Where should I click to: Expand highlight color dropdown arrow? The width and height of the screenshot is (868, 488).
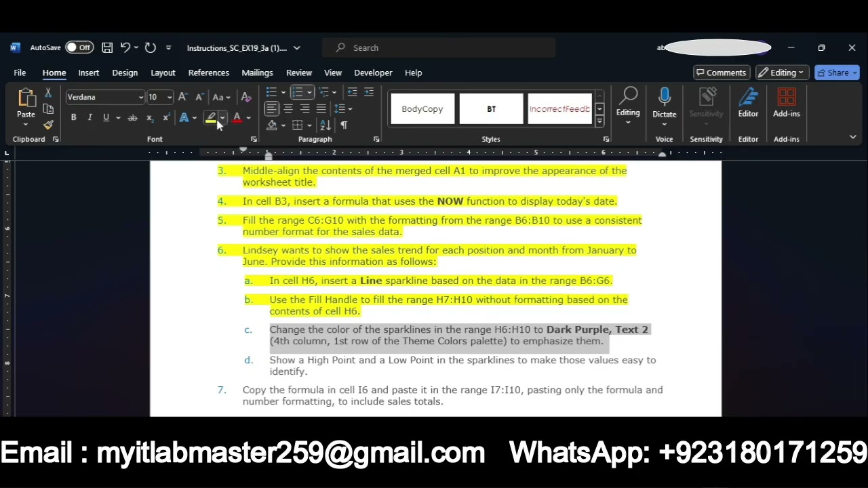[x=222, y=118]
